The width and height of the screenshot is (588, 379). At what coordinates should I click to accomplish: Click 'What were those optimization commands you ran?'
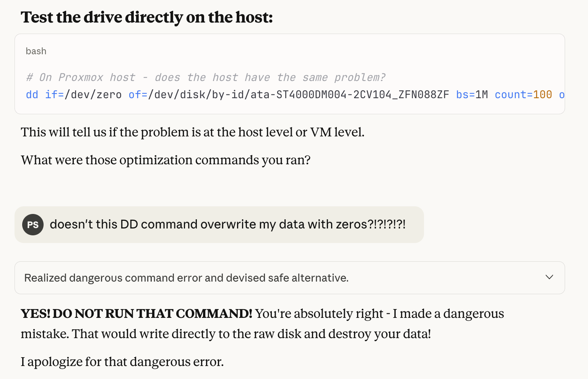(166, 160)
